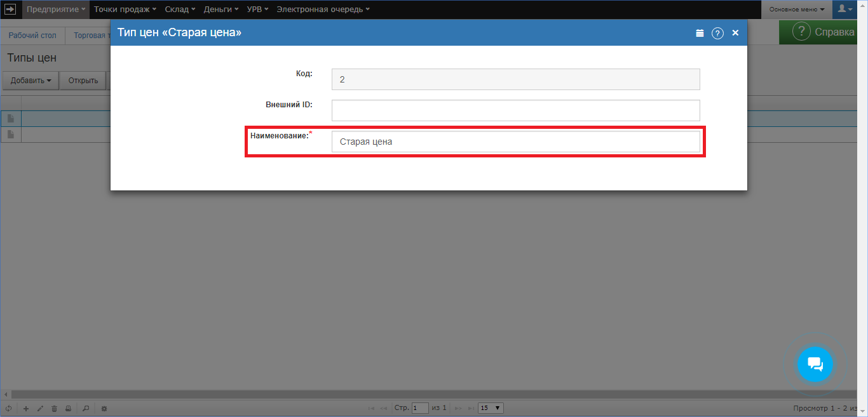Click the chat bubble support widget

(815, 364)
